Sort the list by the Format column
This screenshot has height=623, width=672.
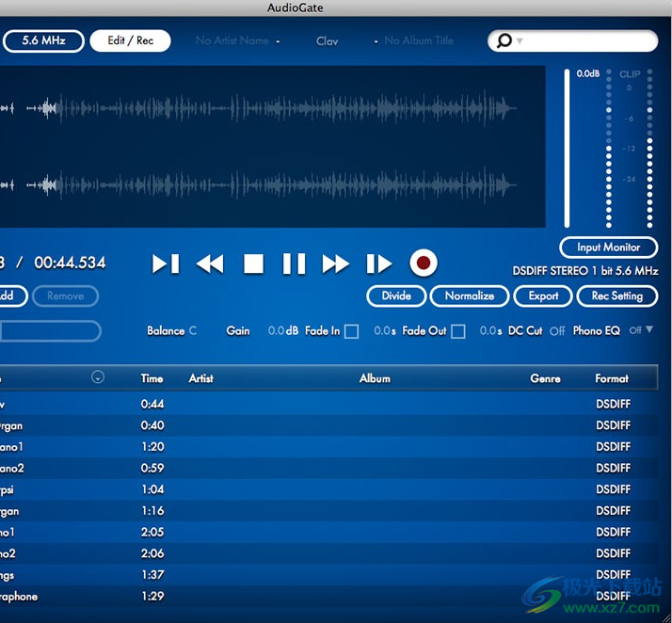click(x=612, y=378)
